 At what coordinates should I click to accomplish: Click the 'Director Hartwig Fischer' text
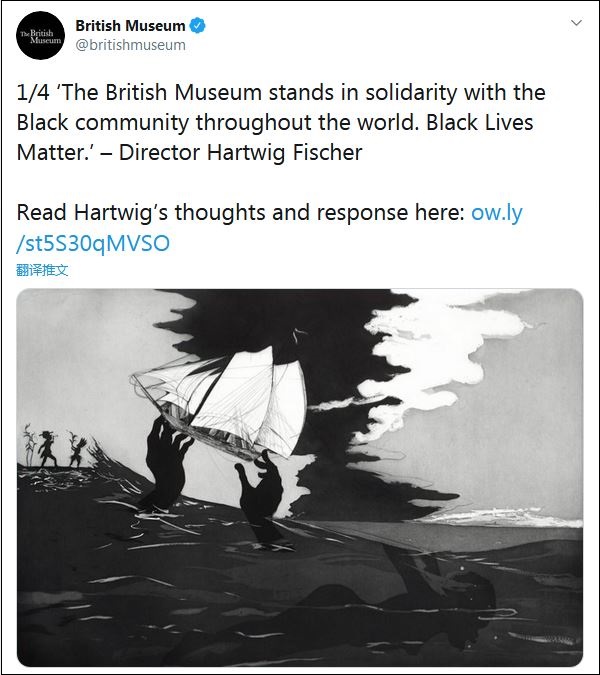[x=241, y=152]
